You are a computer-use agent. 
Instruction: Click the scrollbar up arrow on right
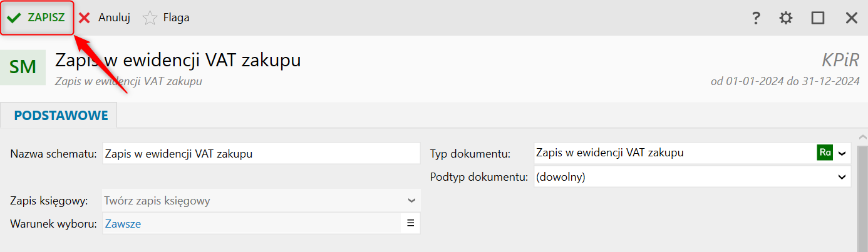coord(862,137)
